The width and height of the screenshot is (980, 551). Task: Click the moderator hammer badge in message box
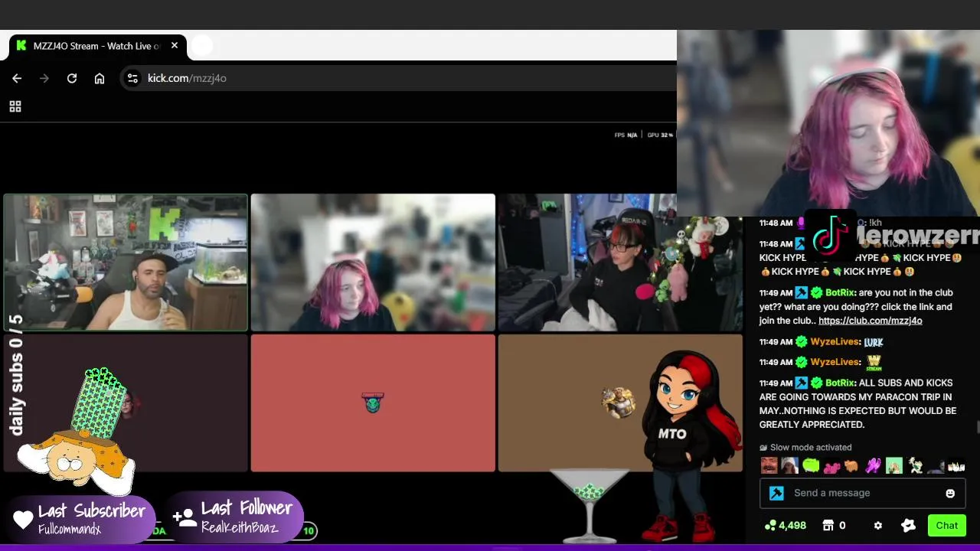[x=776, y=494]
